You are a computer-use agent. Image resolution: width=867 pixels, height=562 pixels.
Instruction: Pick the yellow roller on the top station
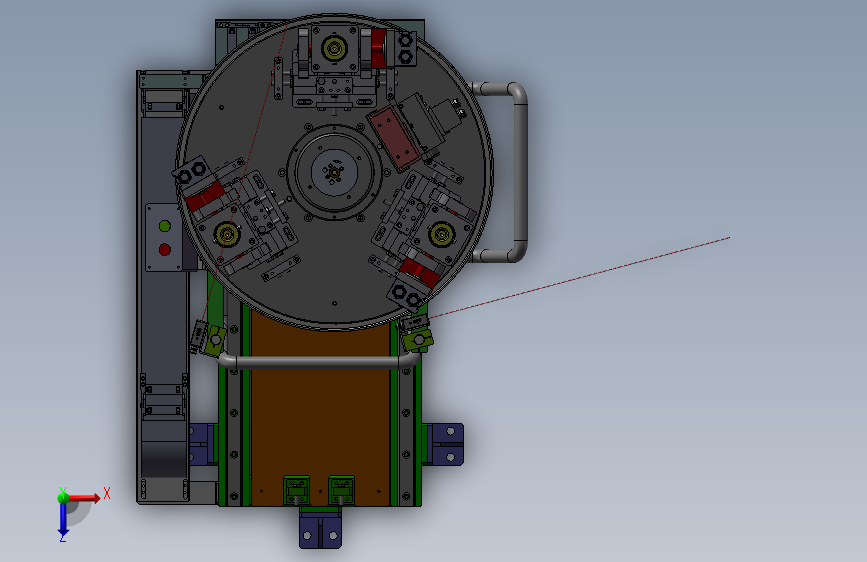click(334, 48)
